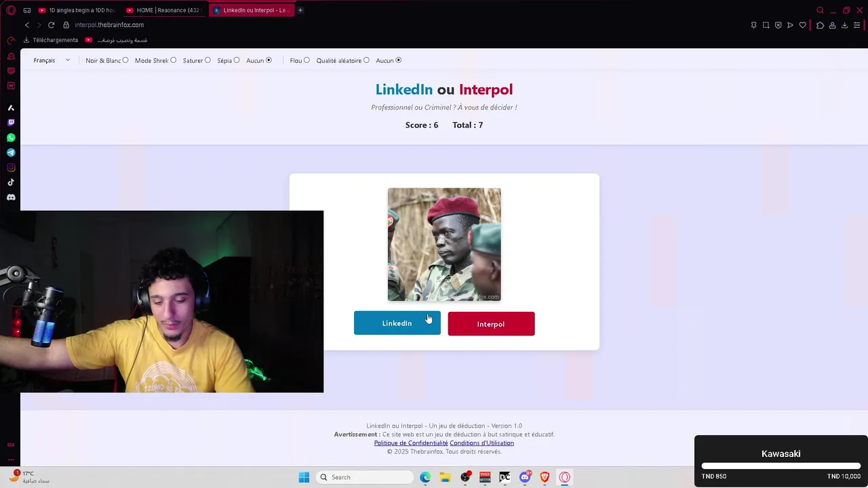868x488 pixels.
Task: Open the Brave browser taskbar icon
Action: tap(545, 477)
